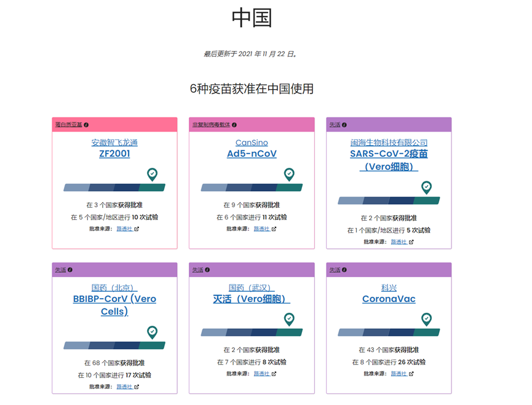The height and width of the screenshot is (405, 532).
Task: Open 灭活（Vero细胞）vaccine link
Action: 252,299
